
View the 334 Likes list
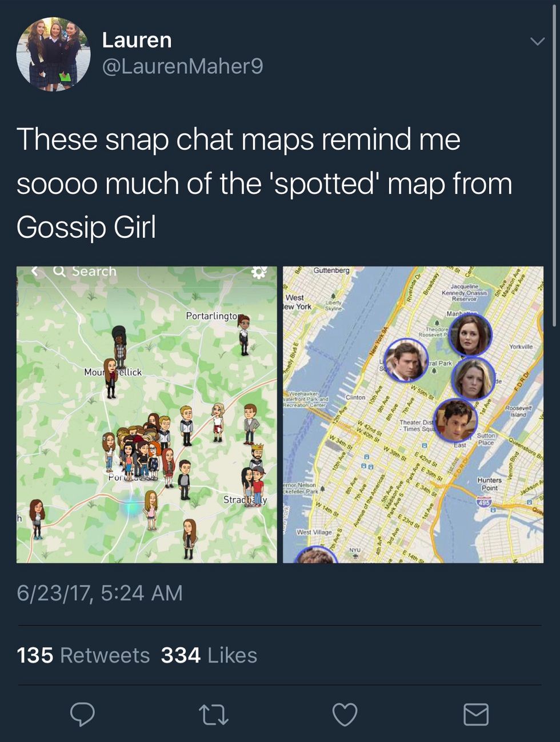(209, 655)
